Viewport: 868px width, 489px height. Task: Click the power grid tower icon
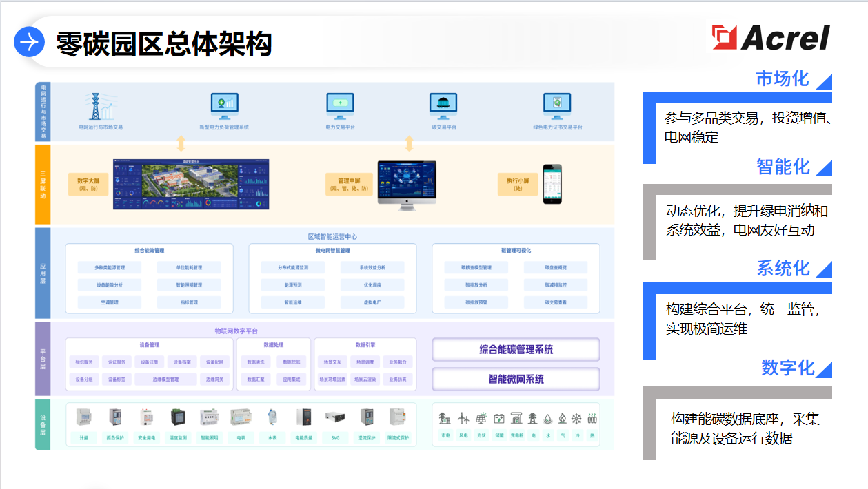click(x=99, y=107)
